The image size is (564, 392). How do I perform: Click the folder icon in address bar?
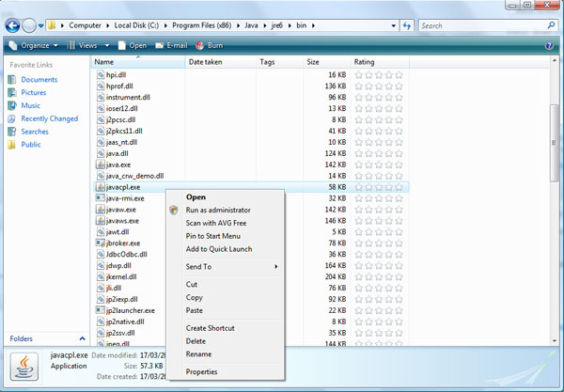(52, 25)
